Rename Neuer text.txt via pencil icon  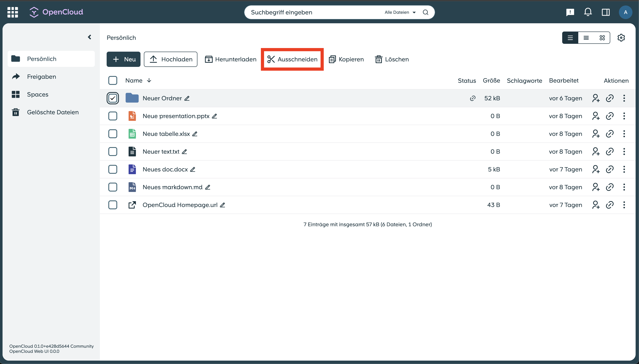coord(185,152)
